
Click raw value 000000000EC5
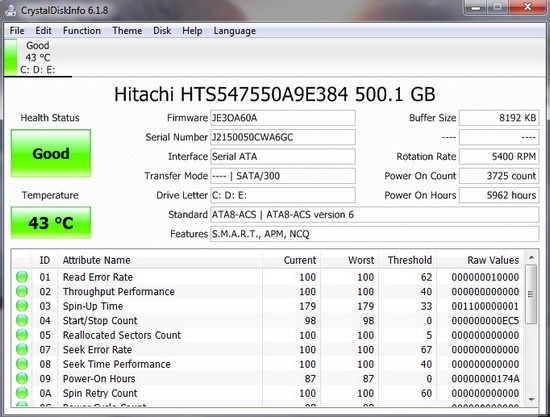tap(485, 321)
